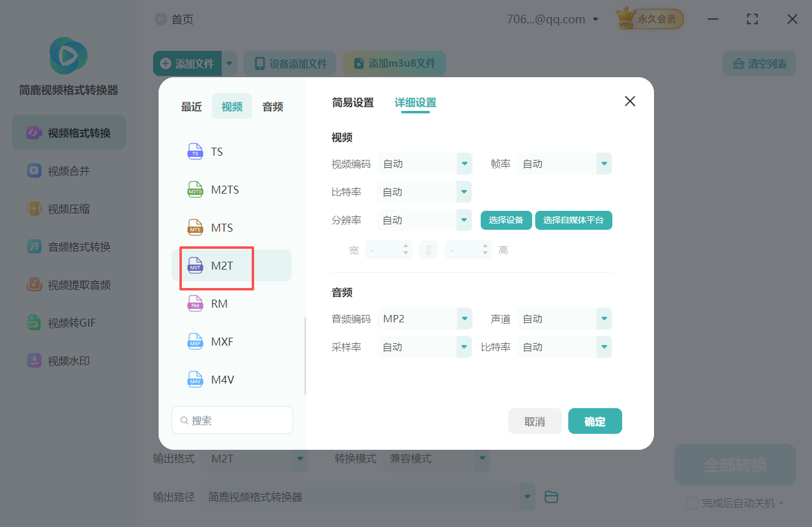This screenshot has width=812, height=527.
Task: Switch to the 简易设置 tab
Action: coord(353,103)
